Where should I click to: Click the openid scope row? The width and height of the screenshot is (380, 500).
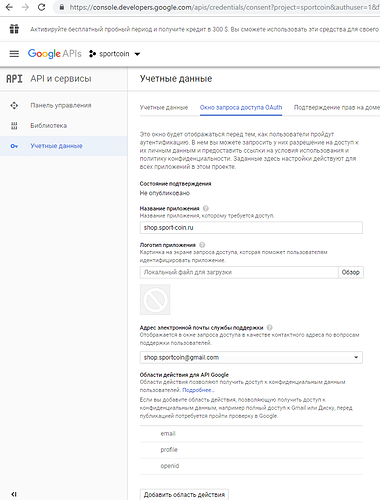point(251,466)
